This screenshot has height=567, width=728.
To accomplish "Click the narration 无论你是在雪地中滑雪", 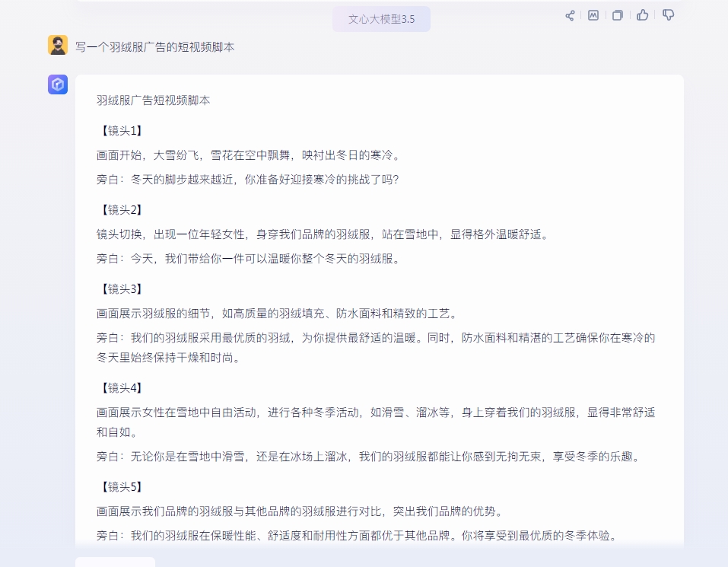I will [x=370, y=457].
